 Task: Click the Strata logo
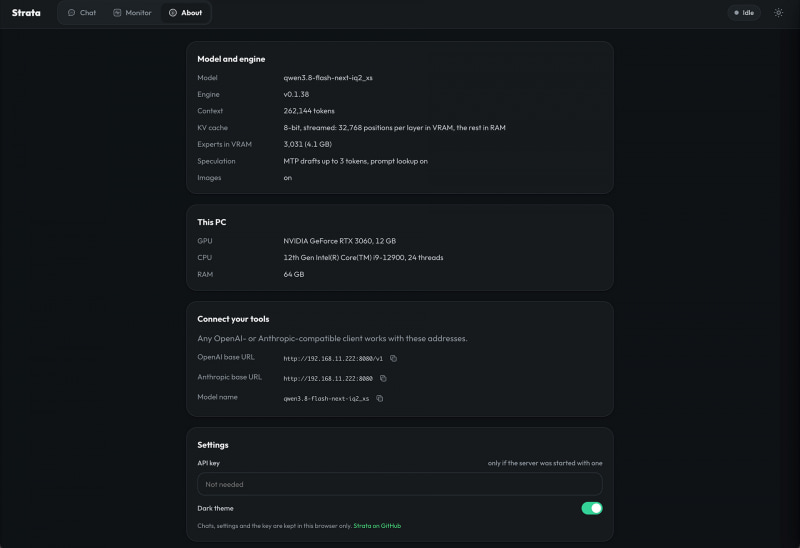point(26,13)
